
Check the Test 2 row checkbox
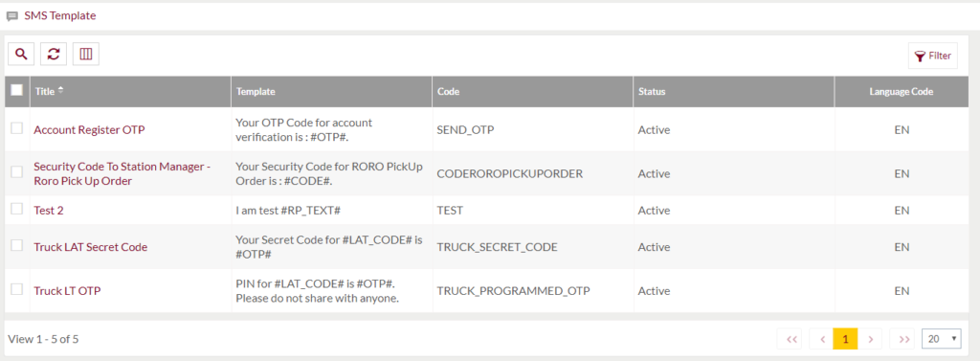coord(17,209)
